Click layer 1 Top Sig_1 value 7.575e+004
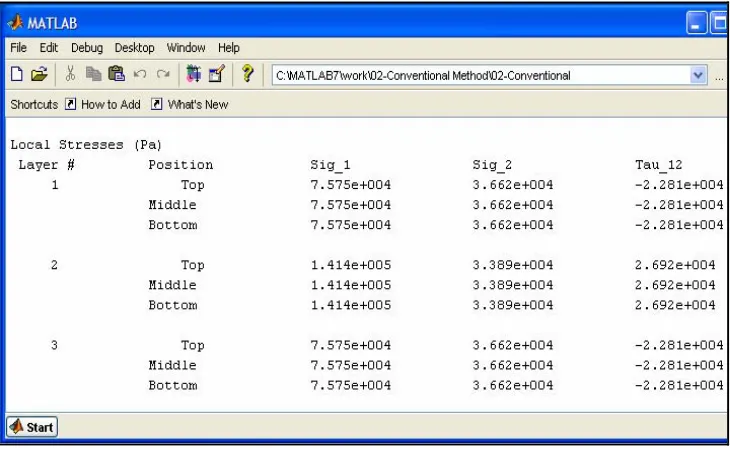Viewport: 730px width, 450px height. [x=351, y=185]
